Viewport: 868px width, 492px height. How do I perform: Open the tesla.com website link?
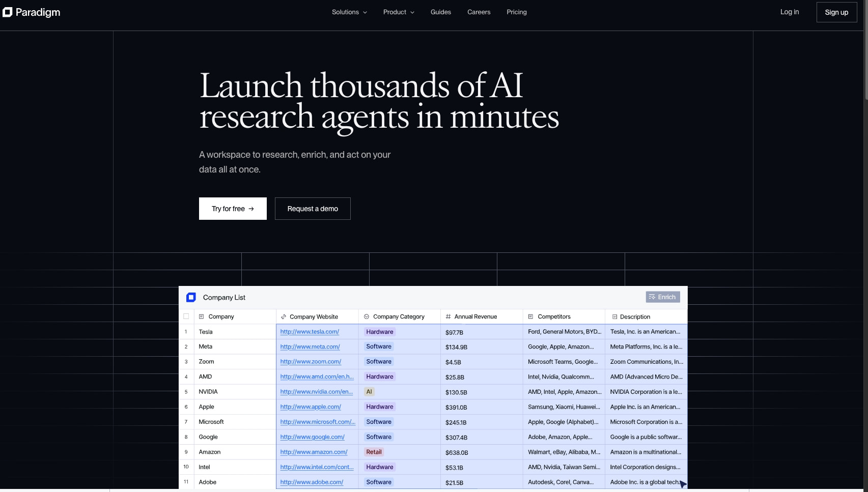coord(310,332)
